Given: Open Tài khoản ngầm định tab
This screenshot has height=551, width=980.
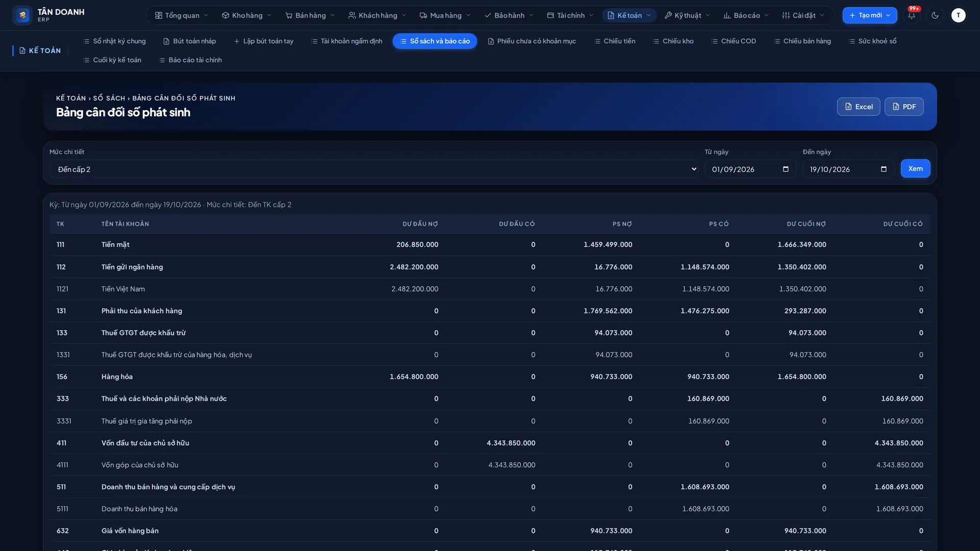Looking at the screenshot, I should coord(347,41).
